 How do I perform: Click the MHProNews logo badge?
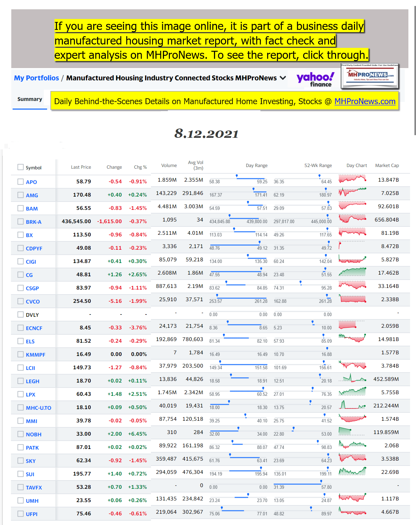coord(370,77)
